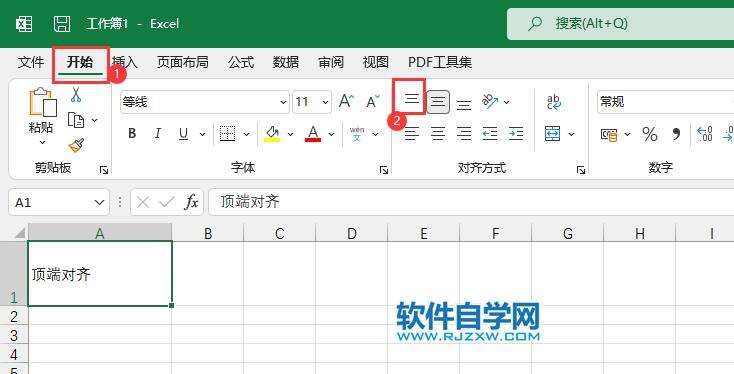The image size is (734, 374).
Task: Open the border style dropdown arrow
Action: [246, 134]
